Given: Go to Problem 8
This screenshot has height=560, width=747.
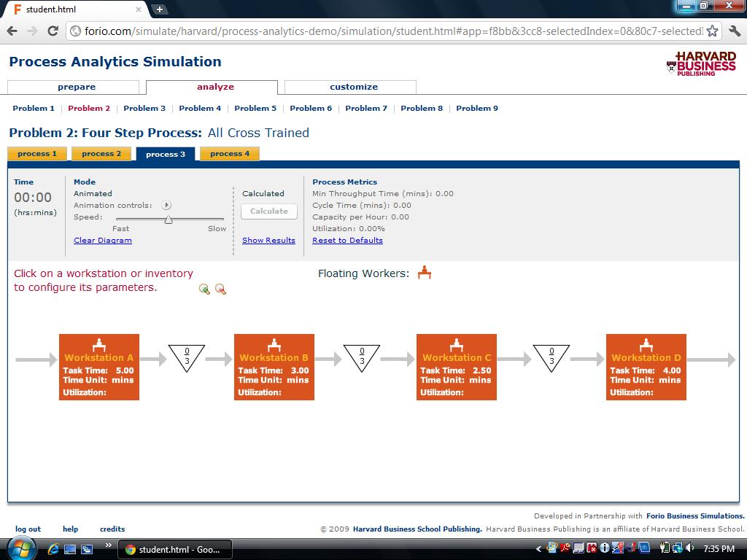Looking at the screenshot, I should click(x=422, y=108).
